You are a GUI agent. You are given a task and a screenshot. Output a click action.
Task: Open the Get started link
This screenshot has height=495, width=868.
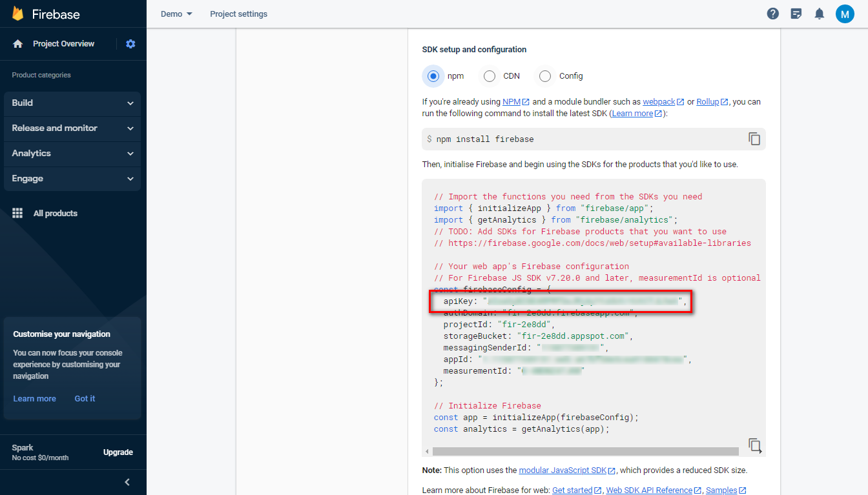pos(577,490)
